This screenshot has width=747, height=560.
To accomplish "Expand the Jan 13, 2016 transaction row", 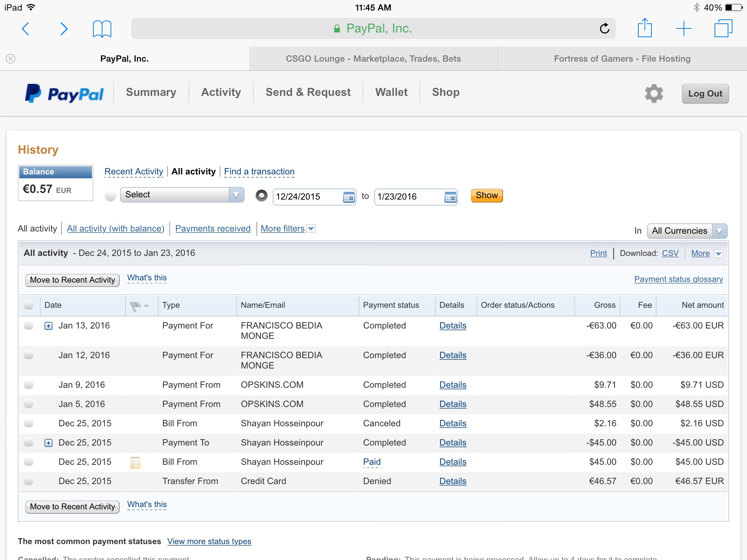I will [49, 326].
